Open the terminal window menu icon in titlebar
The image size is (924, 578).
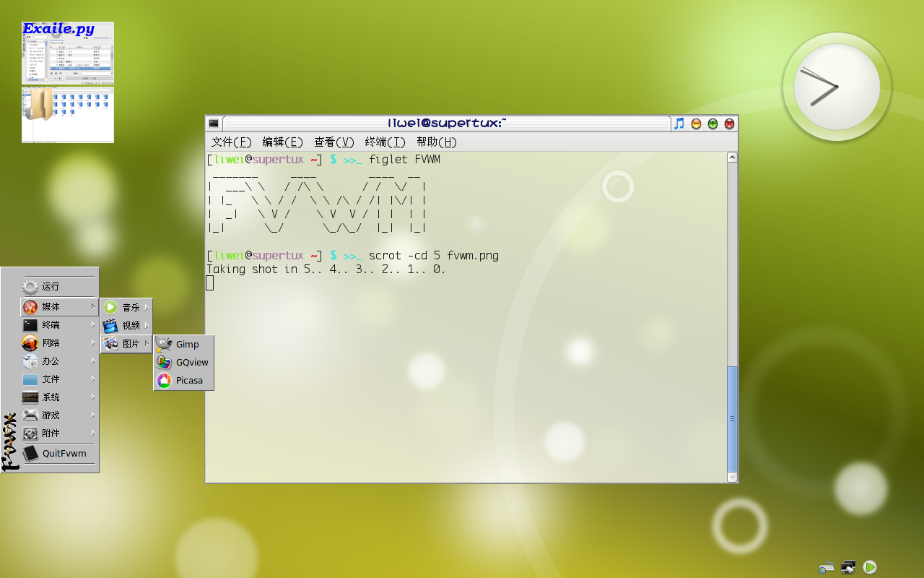tap(214, 124)
